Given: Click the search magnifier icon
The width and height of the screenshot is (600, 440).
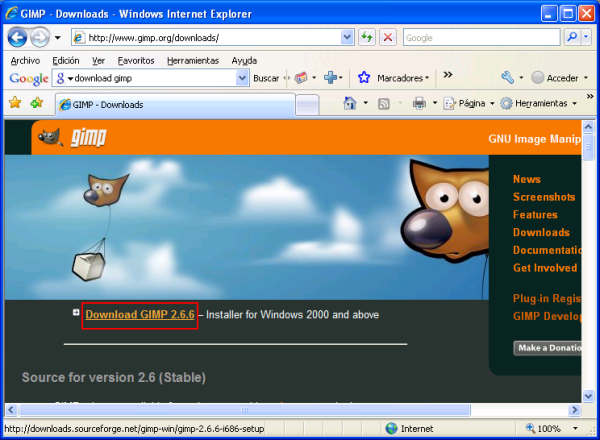Looking at the screenshot, I should 573,37.
